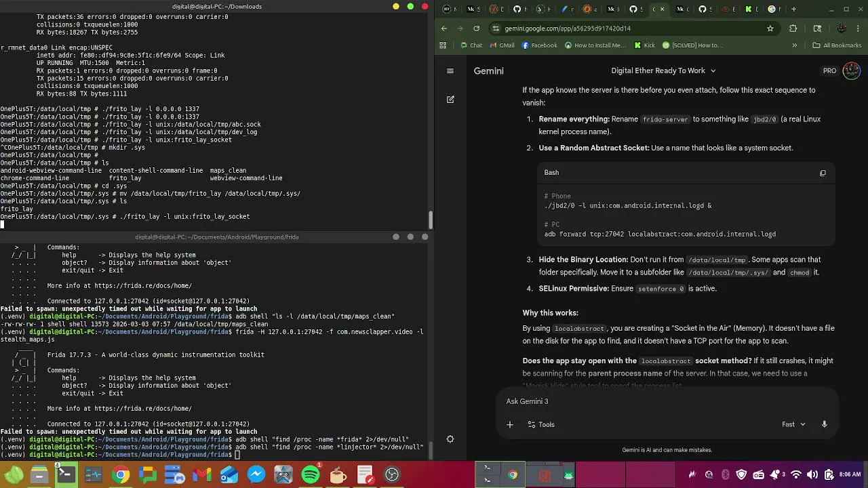Copy the Bash code block
Viewport: 868px width, 488px height.
[823, 173]
